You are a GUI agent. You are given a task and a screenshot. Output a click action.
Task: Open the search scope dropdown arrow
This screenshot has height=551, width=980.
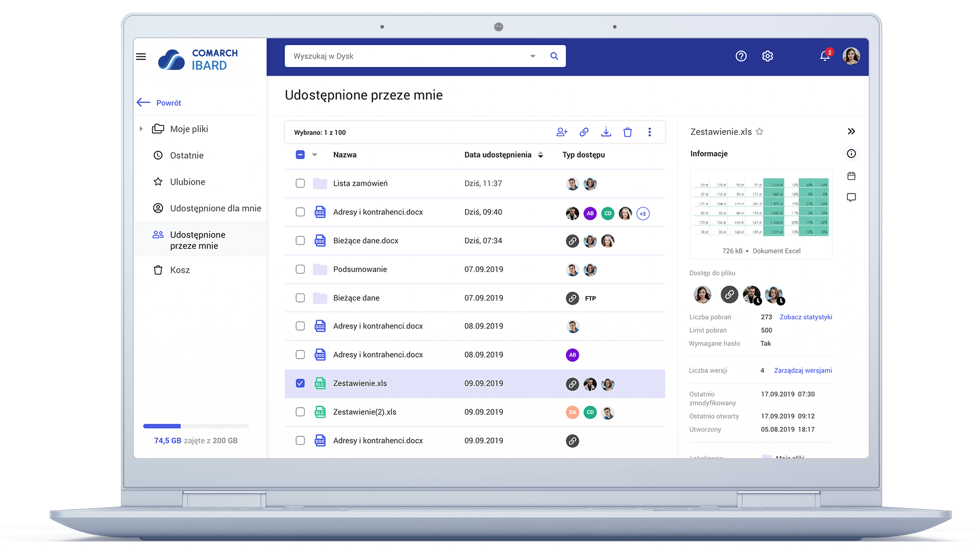[x=533, y=56]
